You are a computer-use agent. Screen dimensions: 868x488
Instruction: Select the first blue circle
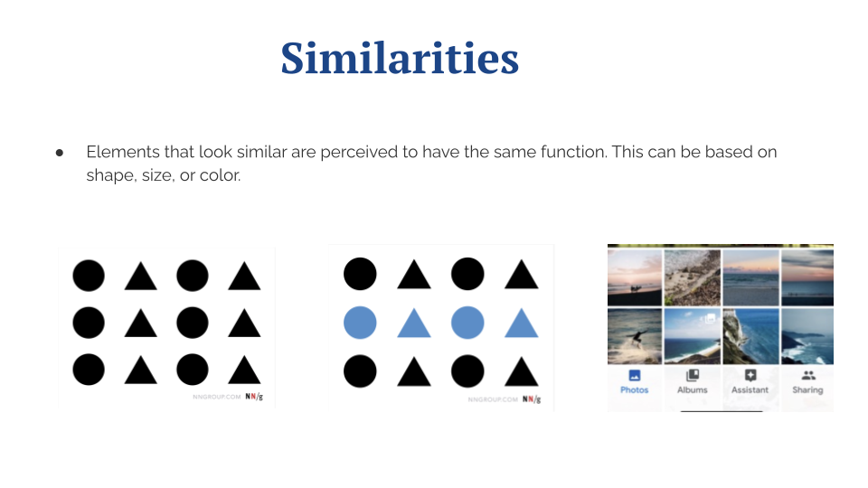pyautogui.click(x=360, y=323)
